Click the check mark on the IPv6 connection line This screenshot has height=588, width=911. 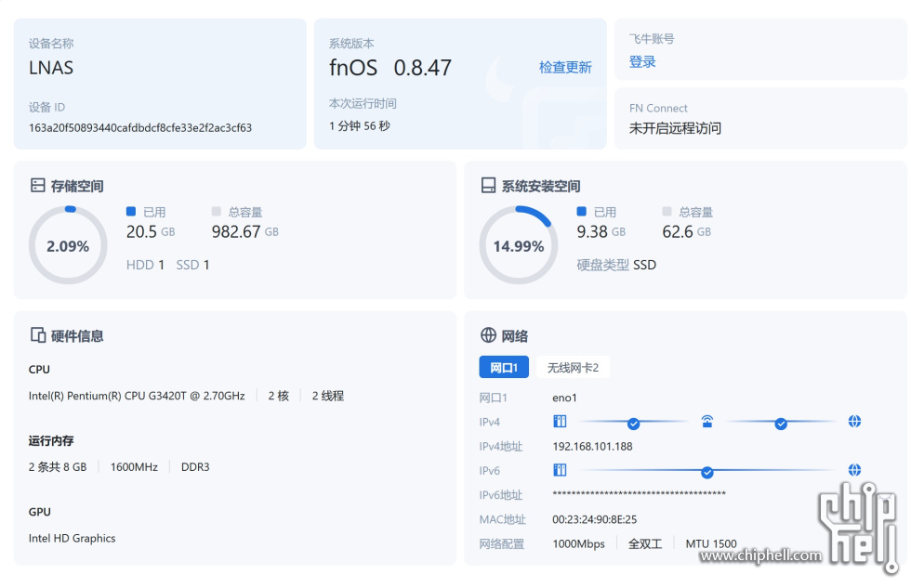pyautogui.click(x=707, y=473)
